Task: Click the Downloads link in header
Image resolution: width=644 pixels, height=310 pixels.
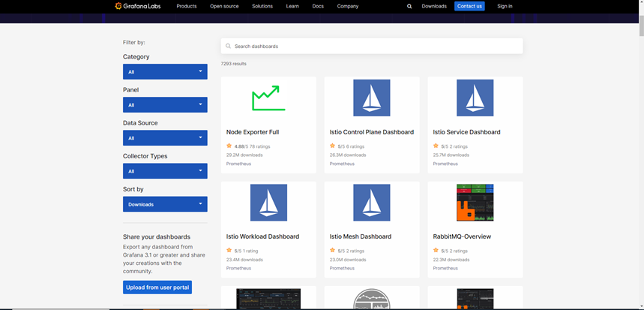Action: [434, 6]
